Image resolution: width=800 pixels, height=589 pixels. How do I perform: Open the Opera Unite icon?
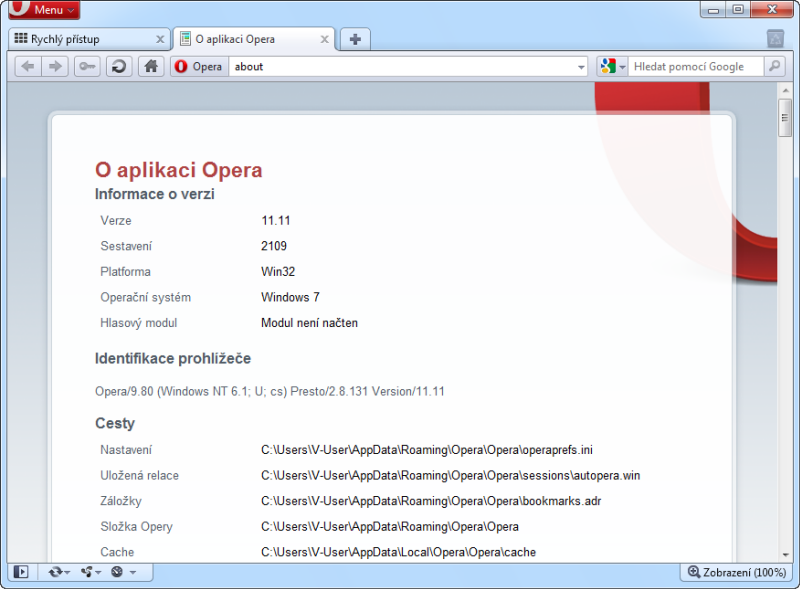point(87,572)
